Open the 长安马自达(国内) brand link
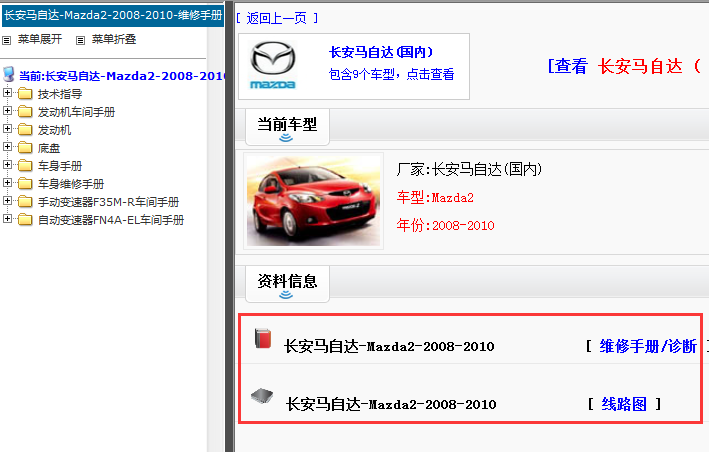The height and width of the screenshot is (452, 709). [381, 52]
